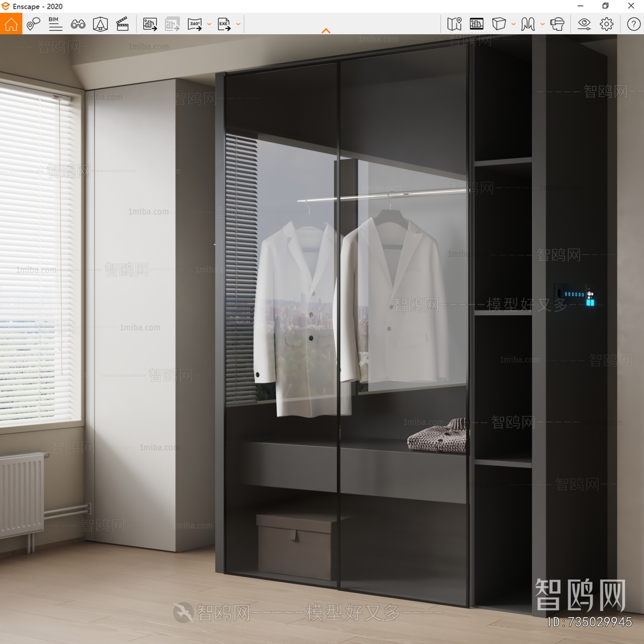Expand the cube view mode dropdown
The image size is (644, 644).
[514, 24]
